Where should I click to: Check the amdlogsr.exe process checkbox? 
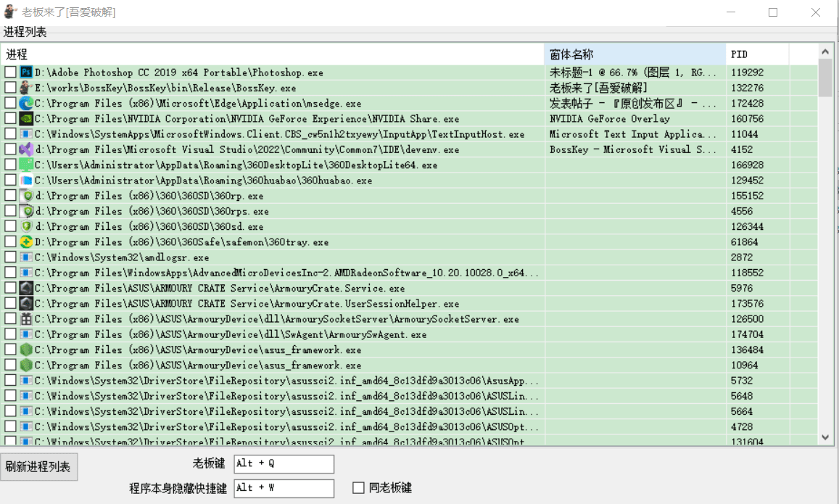[x=10, y=257]
